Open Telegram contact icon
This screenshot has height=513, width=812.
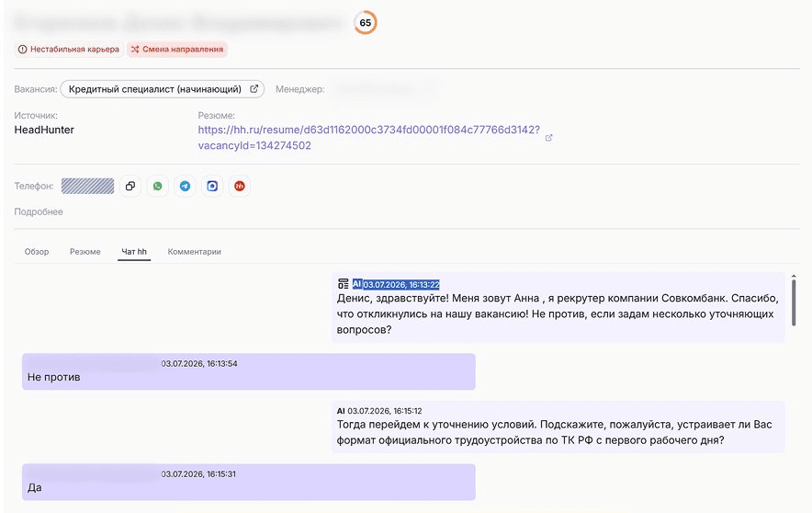185,186
